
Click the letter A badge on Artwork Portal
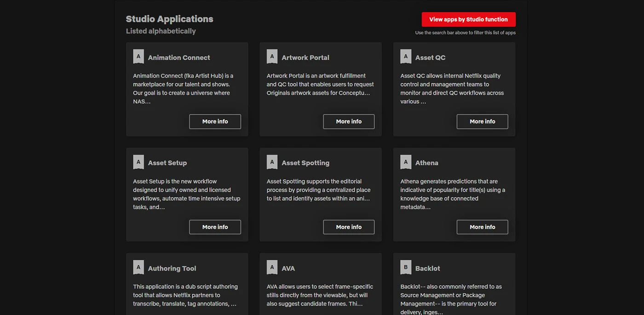click(x=272, y=57)
